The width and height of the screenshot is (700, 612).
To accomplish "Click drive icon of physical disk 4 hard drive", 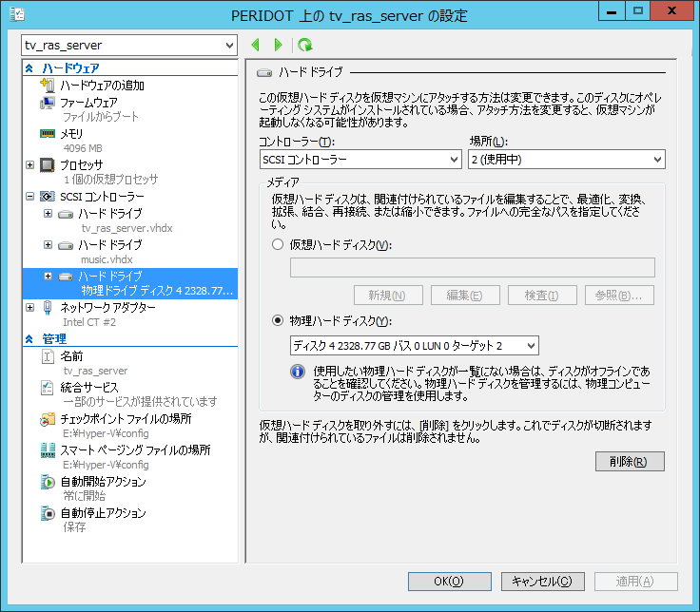I will pyautogui.click(x=66, y=277).
